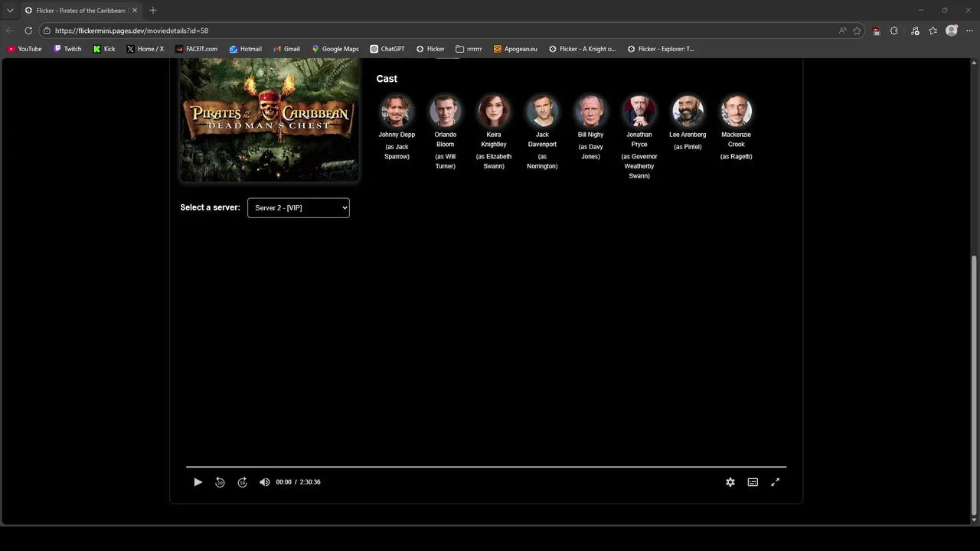
Task: Open the tab actions chevron menu
Action: click(10, 11)
